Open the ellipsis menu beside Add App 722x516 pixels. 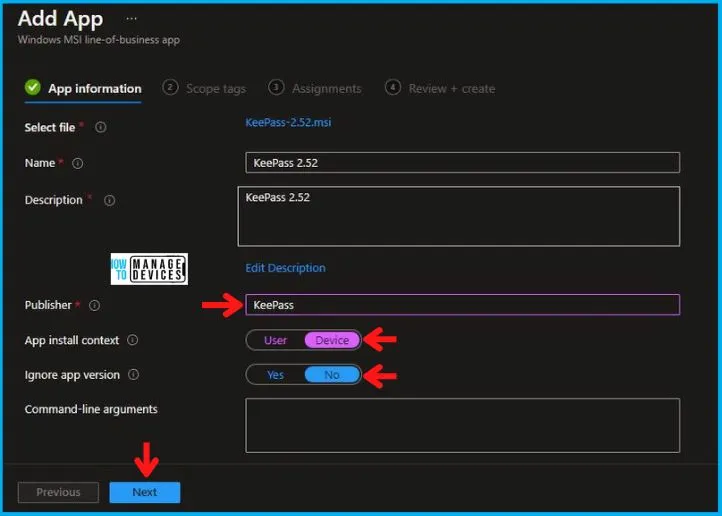131,19
